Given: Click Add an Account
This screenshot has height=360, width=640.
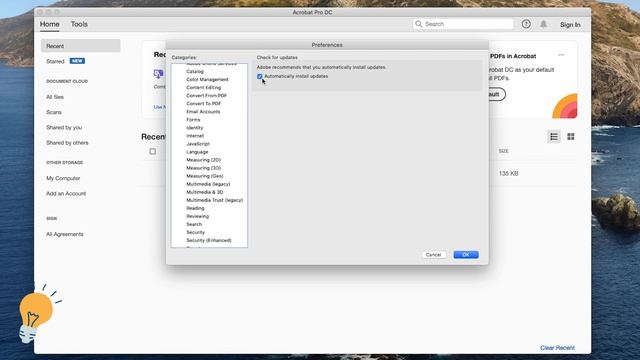Looking at the screenshot, I should coord(66,193).
